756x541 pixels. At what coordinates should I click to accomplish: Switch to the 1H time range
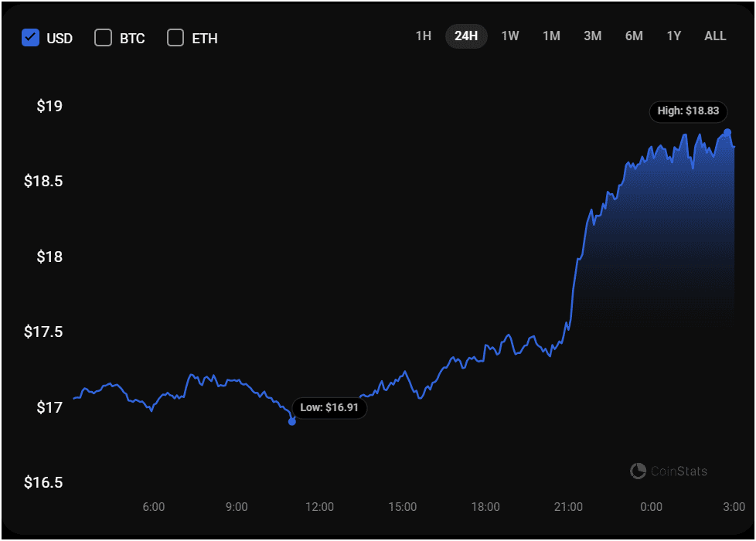pos(423,36)
